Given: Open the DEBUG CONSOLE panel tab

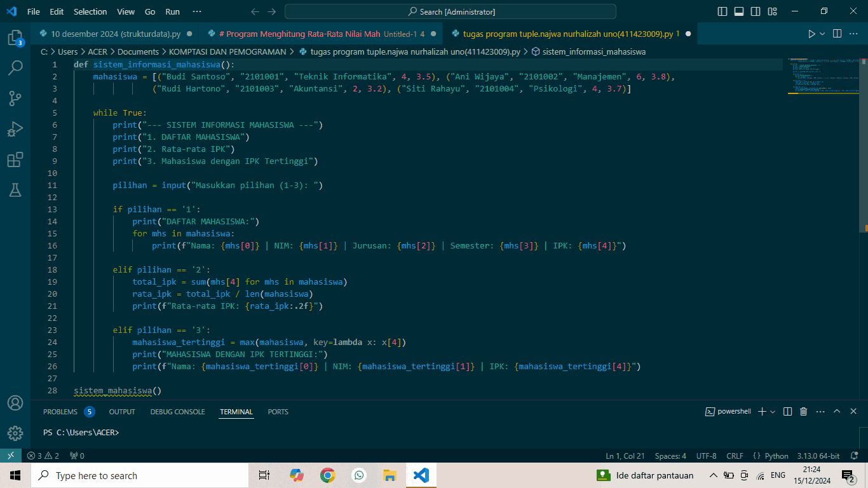Looking at the screenshot, I should coord(177,412).
